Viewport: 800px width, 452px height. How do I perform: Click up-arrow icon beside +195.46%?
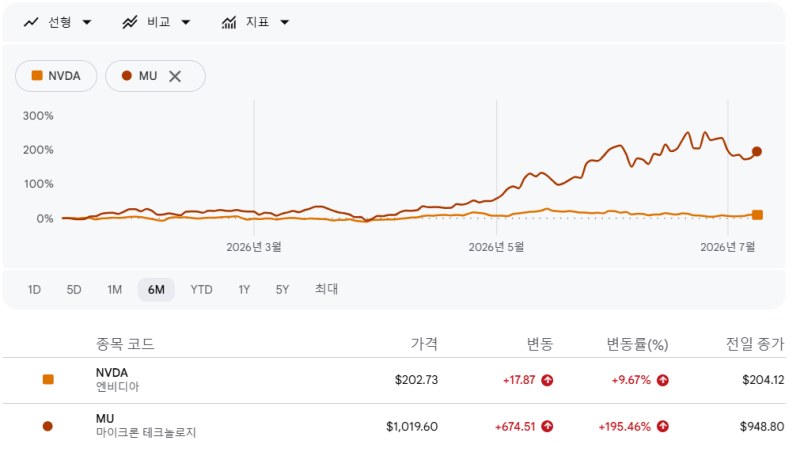[663, 426]
